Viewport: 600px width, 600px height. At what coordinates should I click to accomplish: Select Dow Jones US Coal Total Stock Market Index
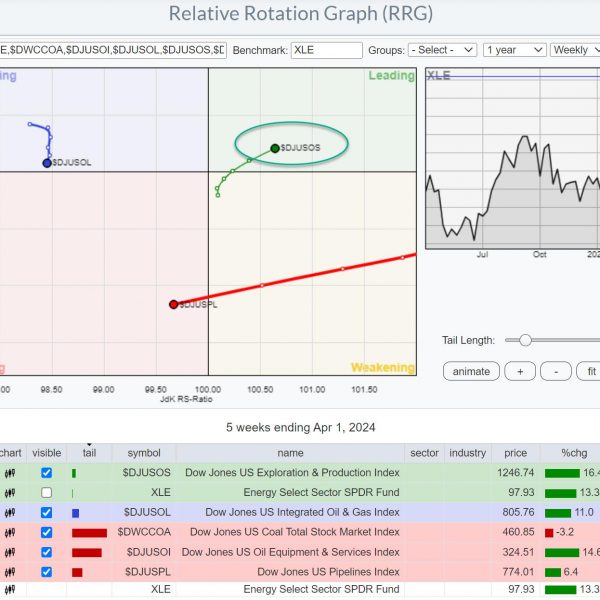click(x=295, y=532)
